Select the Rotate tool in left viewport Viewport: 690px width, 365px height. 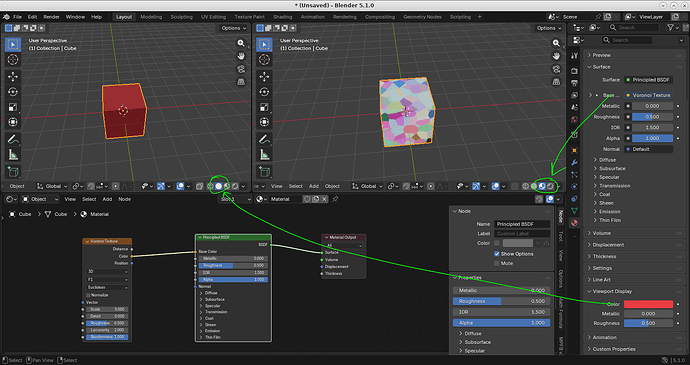(x=13, y=92)
